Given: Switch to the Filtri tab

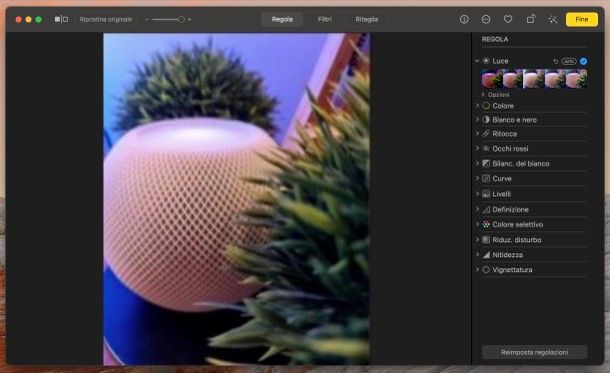Looking at the screenshot, I should (x=324, y=19).
